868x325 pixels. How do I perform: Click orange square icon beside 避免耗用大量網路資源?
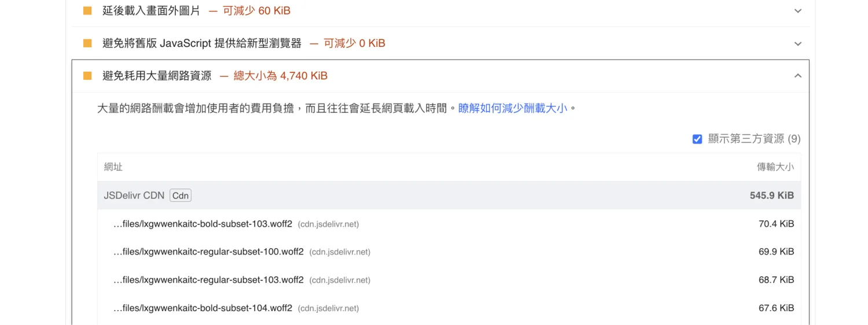[x=87, y=75]
